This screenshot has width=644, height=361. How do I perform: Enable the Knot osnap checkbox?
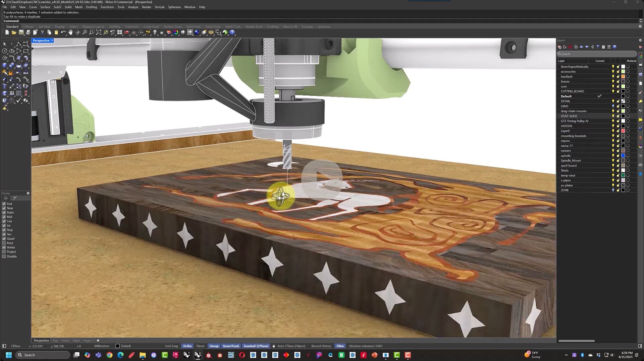(4, 243)
